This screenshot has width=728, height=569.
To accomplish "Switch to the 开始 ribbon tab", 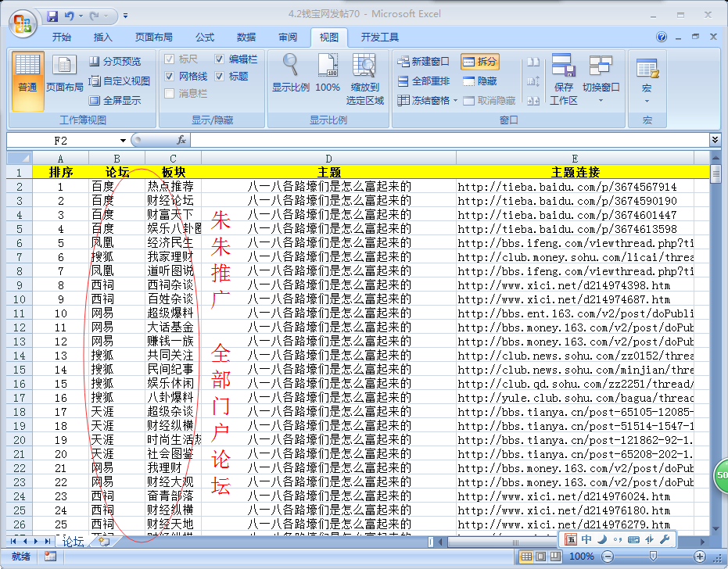I will pos(61,38).
